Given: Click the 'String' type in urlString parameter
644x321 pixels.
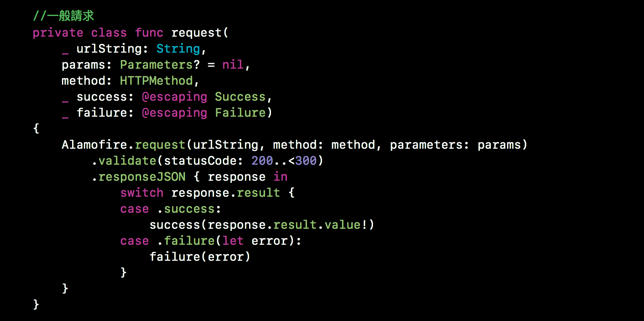Looking at the screenshot, I should click(x=178, y=49).
